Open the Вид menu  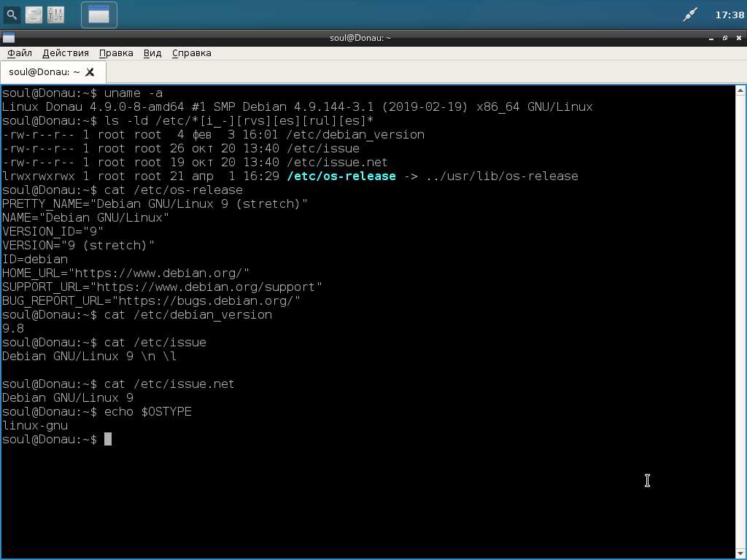point(152,52)
